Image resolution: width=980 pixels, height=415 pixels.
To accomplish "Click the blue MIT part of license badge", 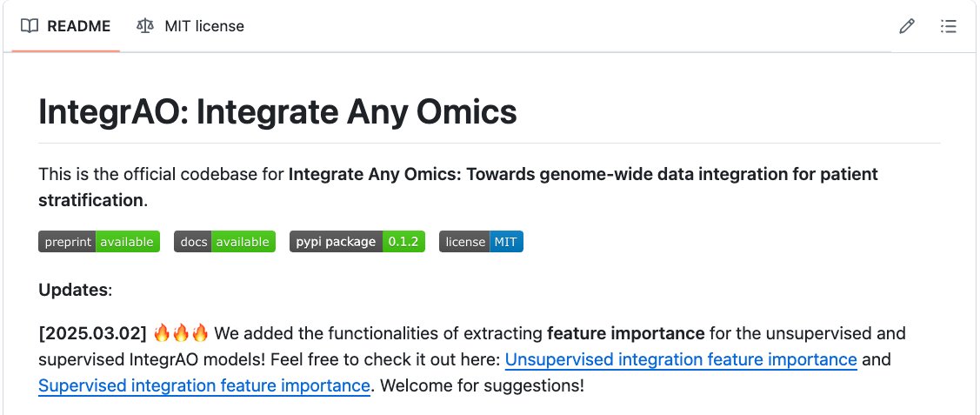I will pos(506,242).
